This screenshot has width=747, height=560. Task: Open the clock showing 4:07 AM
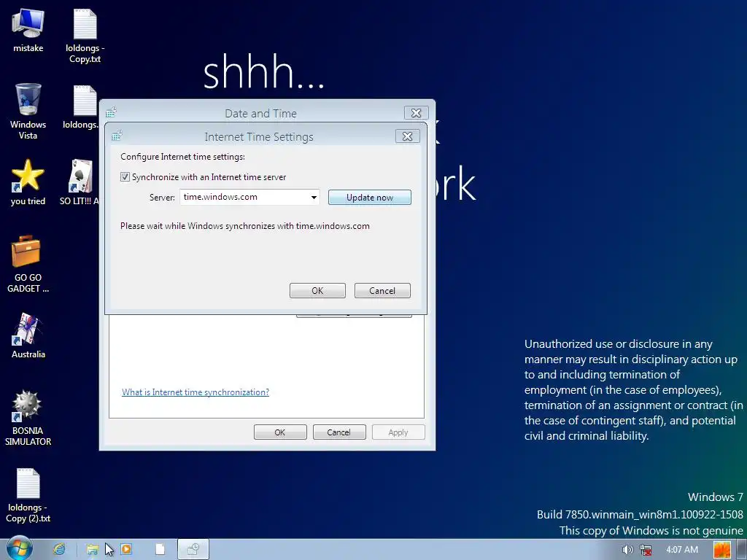(682, 550)
